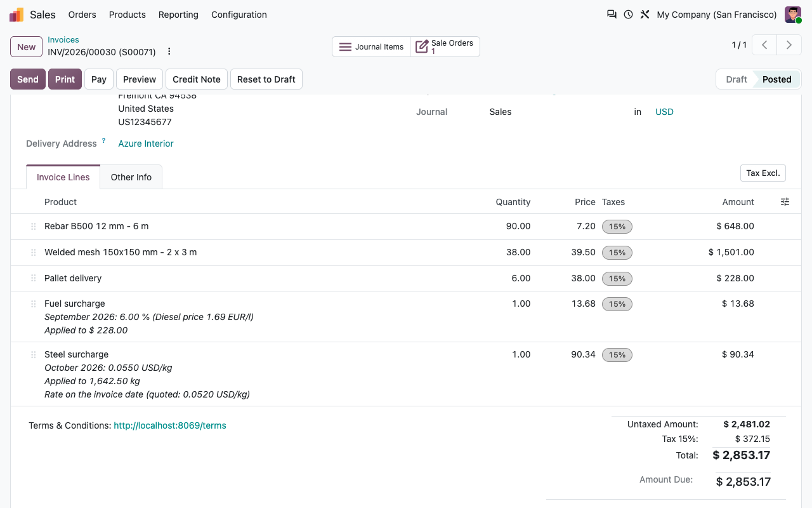Grab the Fuel surcharge line handle
The image size is (812, 508).
(x=34, y=304)
